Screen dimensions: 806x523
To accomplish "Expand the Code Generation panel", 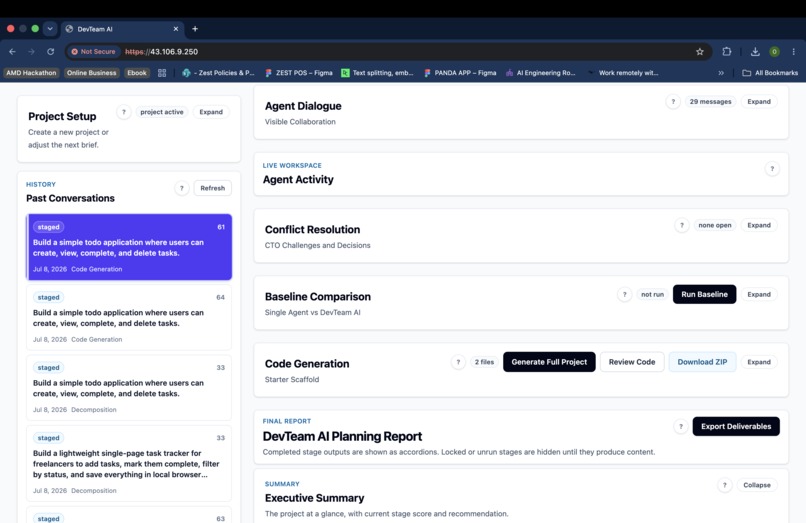I will 759,362.
